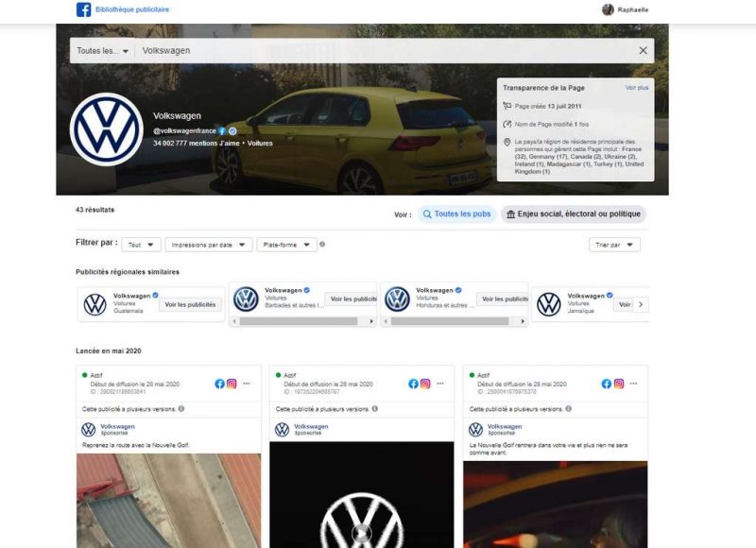The image size is (756, 548).
Task: Click Instagram platform icon on the VW video ad
Action: 425,384
